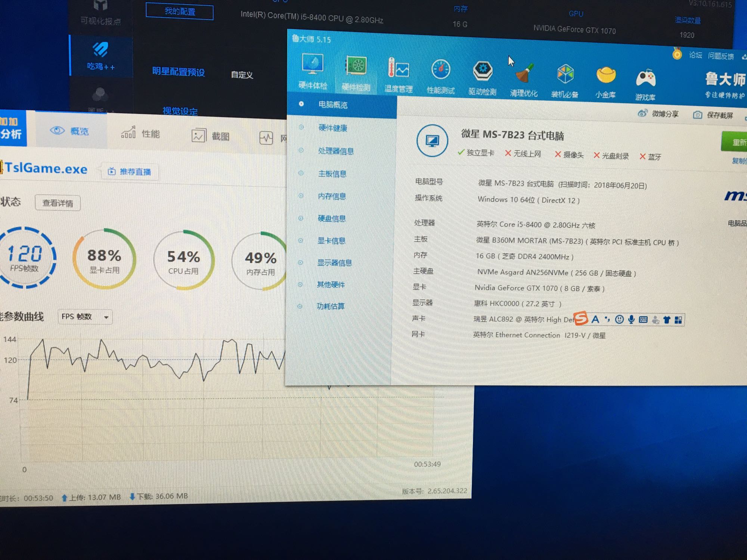This screenshot has width=747, height=560.
Task: Click motherboard text 微星 B360M MORTAR
Action: pos(577,242)
